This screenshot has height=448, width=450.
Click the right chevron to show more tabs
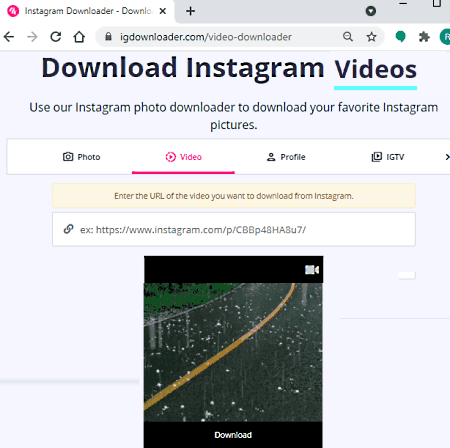[447, 157]
